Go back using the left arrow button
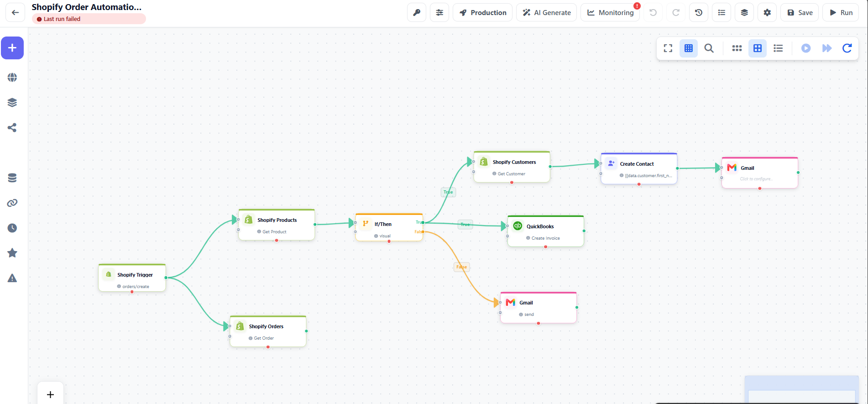 tap(15, 12)
